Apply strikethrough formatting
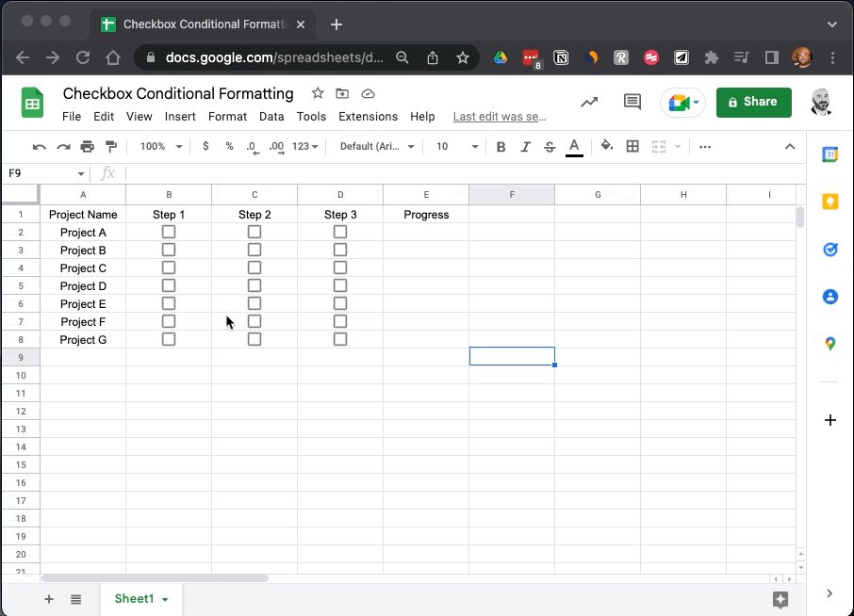854x616 pixels. (551, 146)
